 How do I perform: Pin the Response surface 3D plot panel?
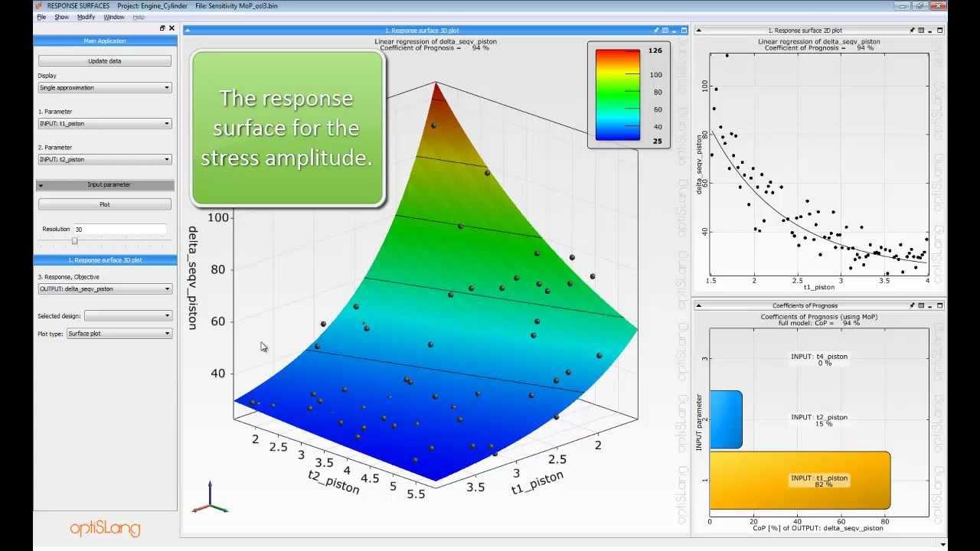point(656,31)
